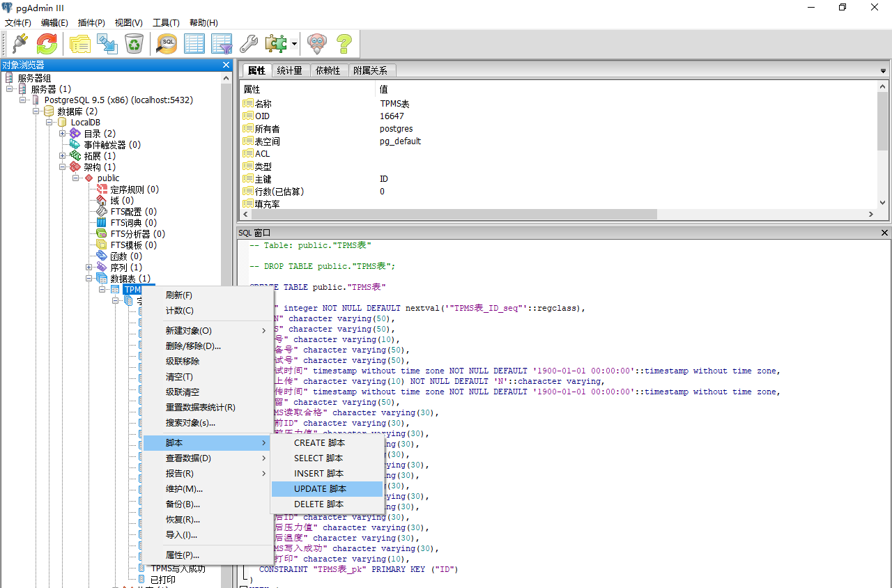Viewport: 892px width, 588px height.
Task: Click the purple icon beside 目录 (2)
Action: click(75, 134)
